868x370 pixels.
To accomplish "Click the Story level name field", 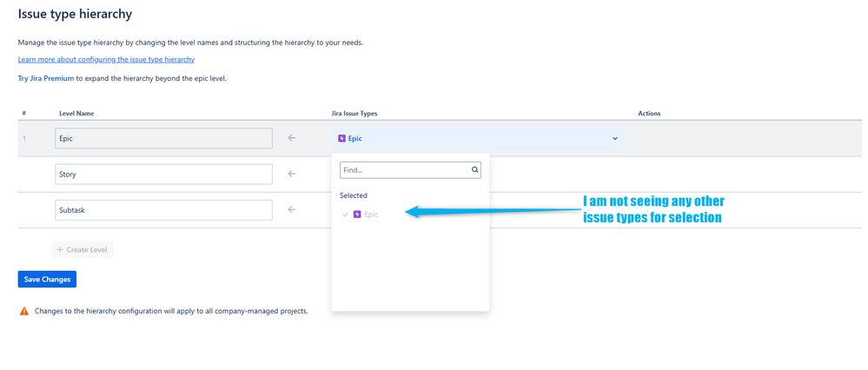I will coord(164,175).
